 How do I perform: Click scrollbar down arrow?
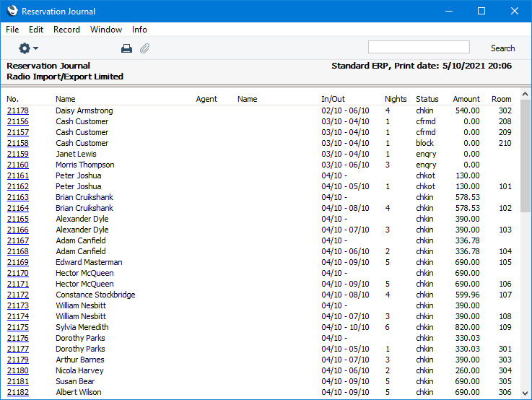(525, 394)
